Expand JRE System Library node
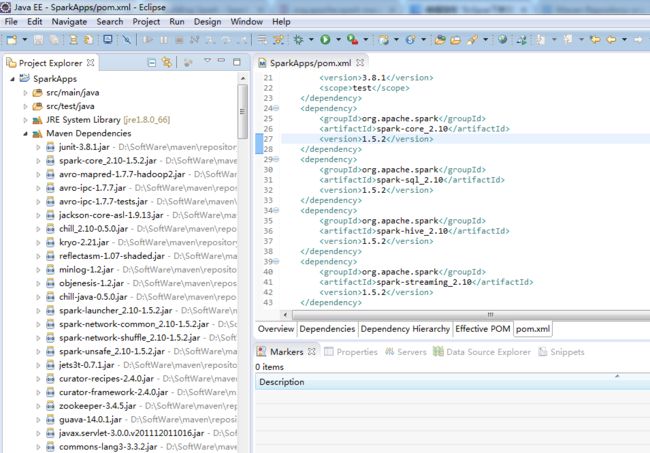Image resolution: width=650 pixels, height=453 pixels. 25,120
